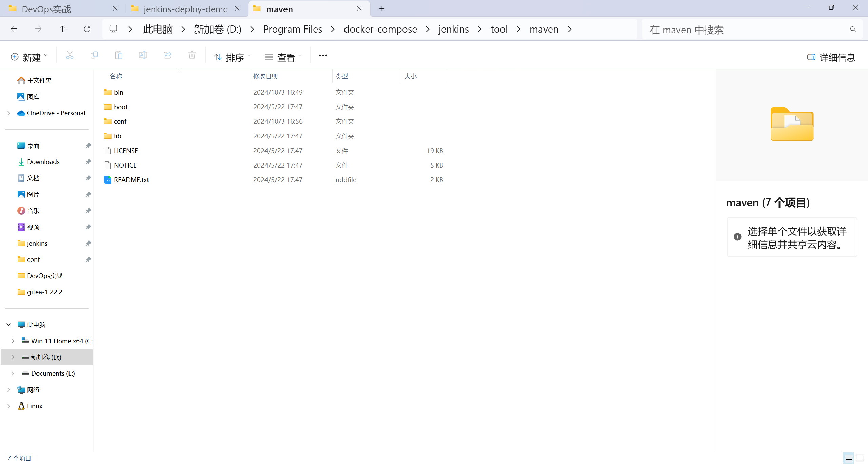This screenshot has width=868, height=464.
Task: Click the Copy icon in toolbar
Action: (94, 55)
